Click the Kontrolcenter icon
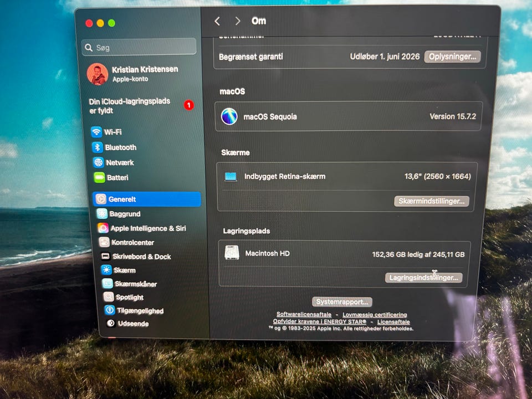Image resolution: width=532 pixels, height=399 pixels. point(104,242)
